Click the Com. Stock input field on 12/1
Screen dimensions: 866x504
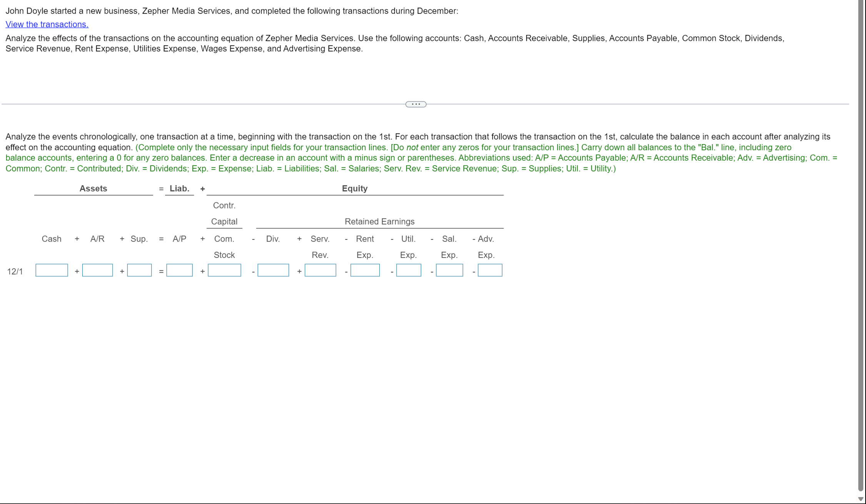coord(224,271)
